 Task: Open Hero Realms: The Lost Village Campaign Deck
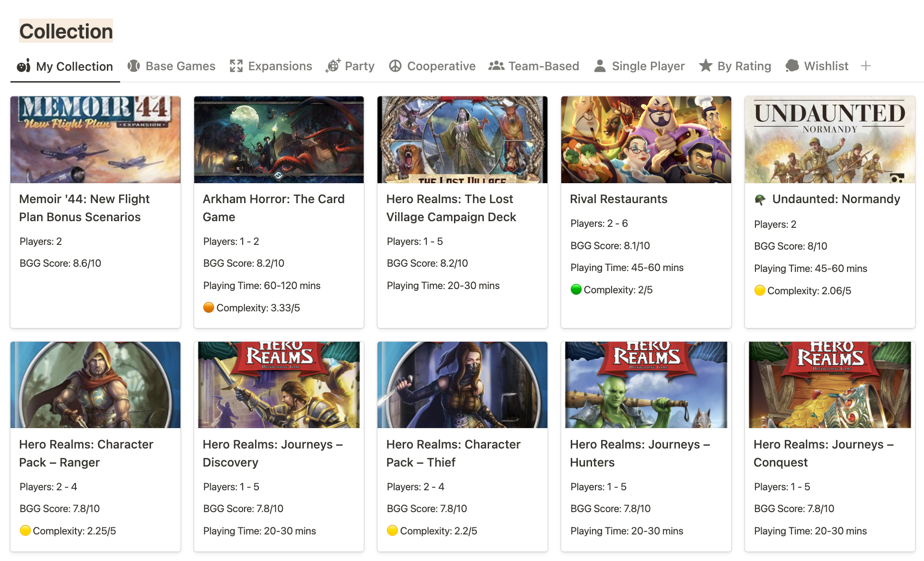pyautogui.click(x=451, y=208)
